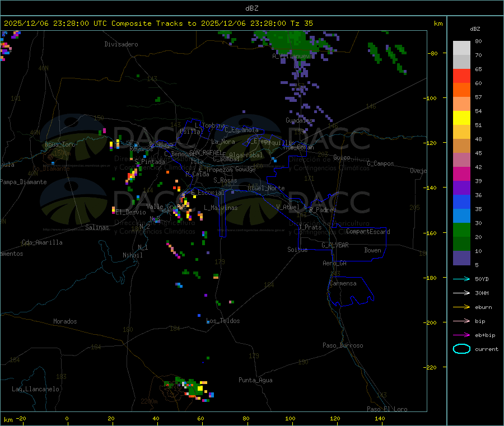Viewport: 504px width, 426px height.
Task: Click the G_Campos map label
Action: pyautogui.click(x=381, y=163)
